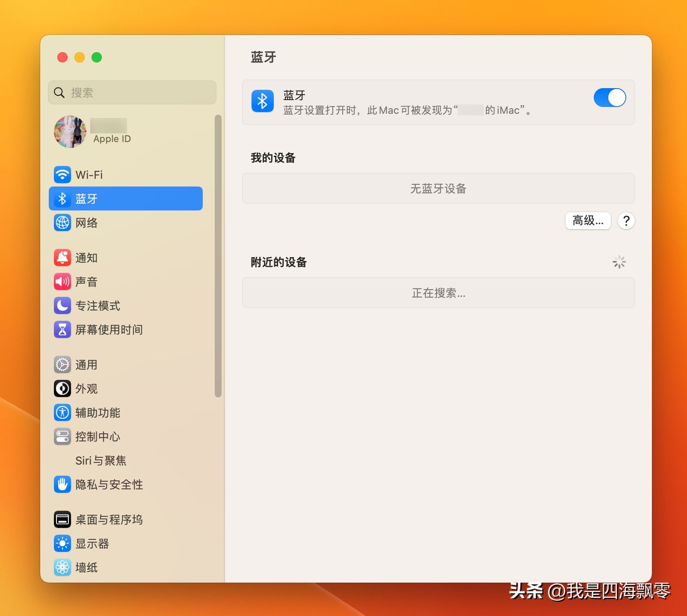Image resolution: width=687 pixels, height=616 pixels.
Task: Open the 网络 globe icon
Action: pyautogui.click(x=62, y=222)
